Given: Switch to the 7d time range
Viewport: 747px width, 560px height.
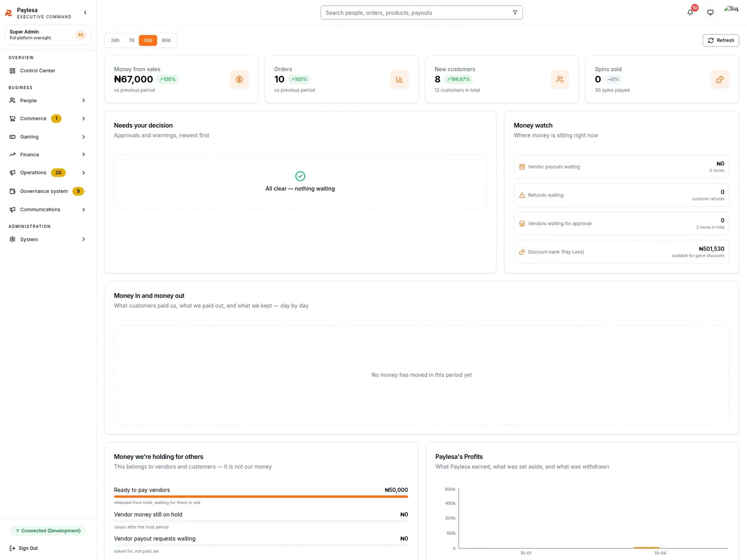Looking at the screenshot, I should pyautogui.click(x=131, y=41).
